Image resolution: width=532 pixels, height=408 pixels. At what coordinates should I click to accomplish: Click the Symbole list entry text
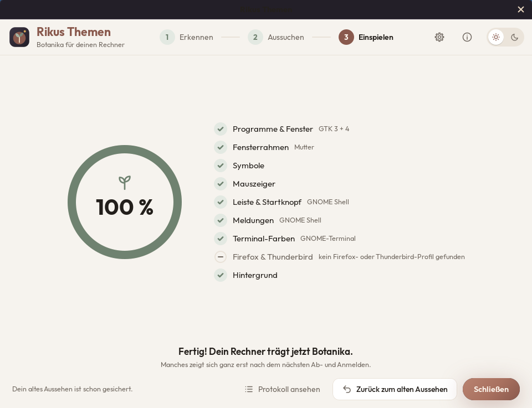(248, 166)
